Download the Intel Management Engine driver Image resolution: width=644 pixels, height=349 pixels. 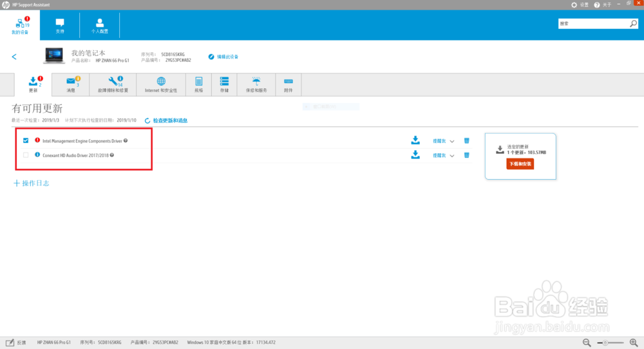click(415, 140)
